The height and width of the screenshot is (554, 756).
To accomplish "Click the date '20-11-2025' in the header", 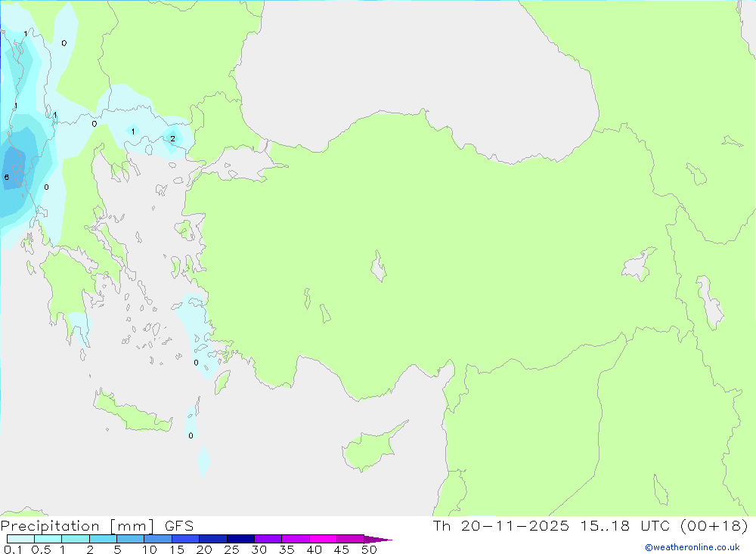I will tap(515, 525).
